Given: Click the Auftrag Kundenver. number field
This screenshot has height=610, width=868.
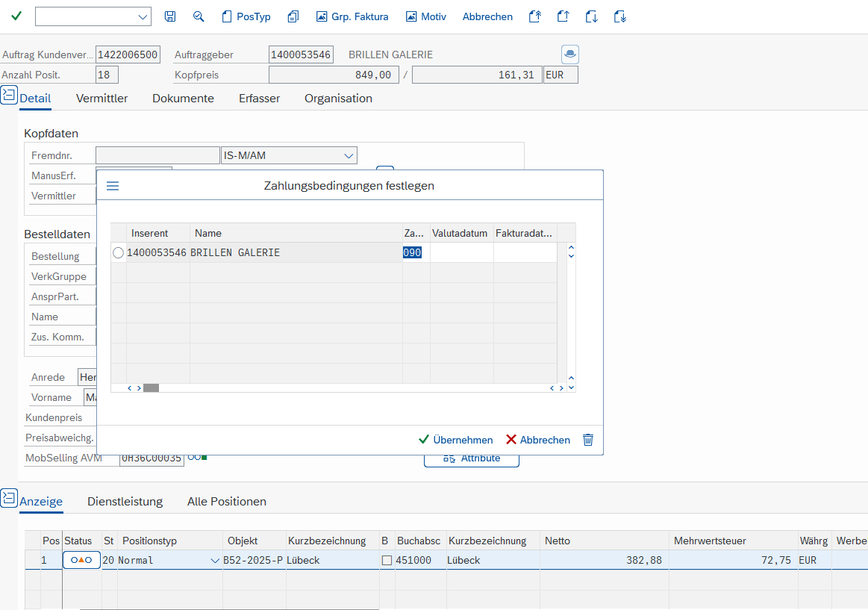Looking at the screenshot, I should [x=128, y=55].
